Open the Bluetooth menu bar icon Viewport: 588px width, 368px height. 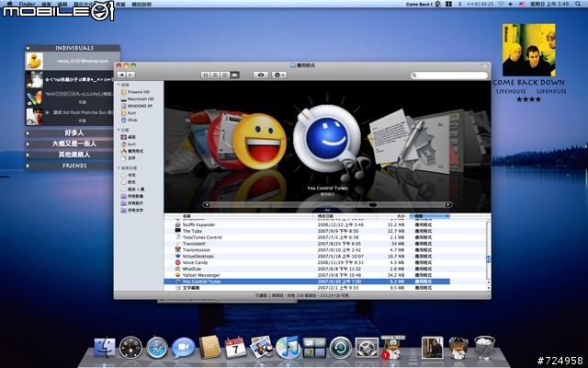coord(460,4)
